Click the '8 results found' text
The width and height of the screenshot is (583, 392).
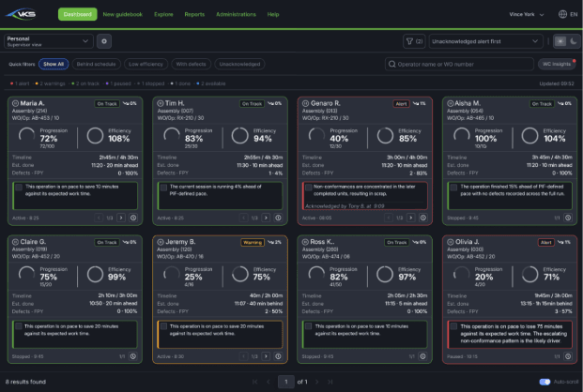point(25,382)
